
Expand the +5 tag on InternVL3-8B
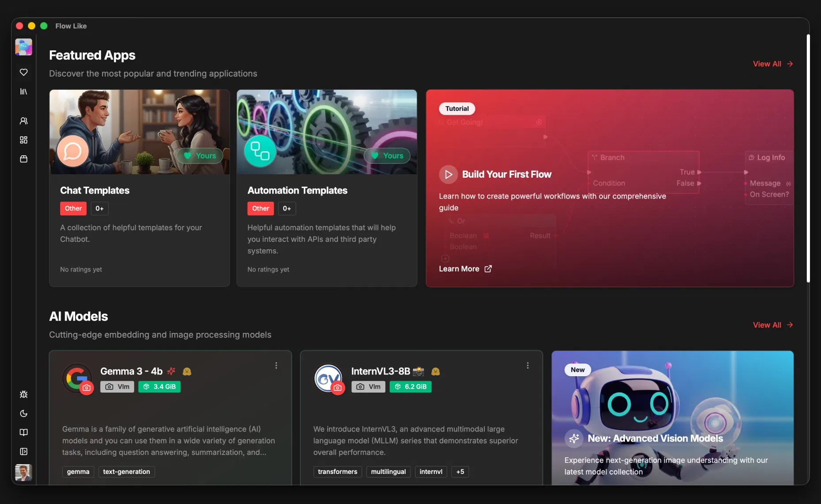coord(460,472)
